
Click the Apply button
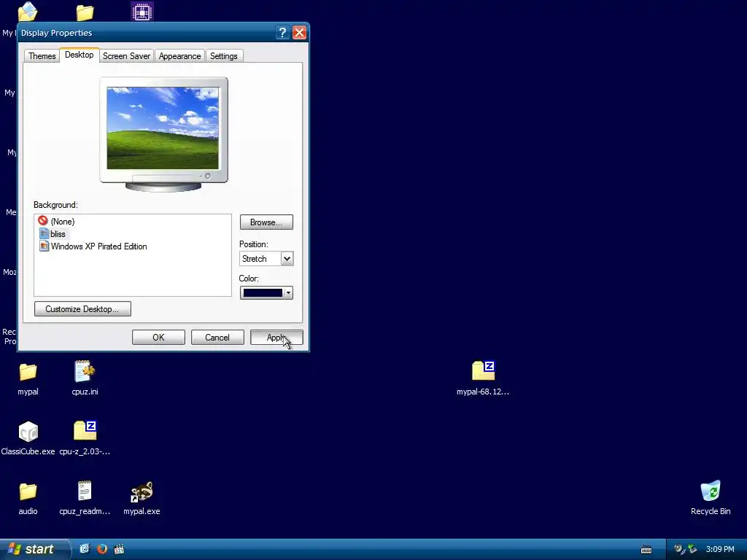[x=276, y=338]
